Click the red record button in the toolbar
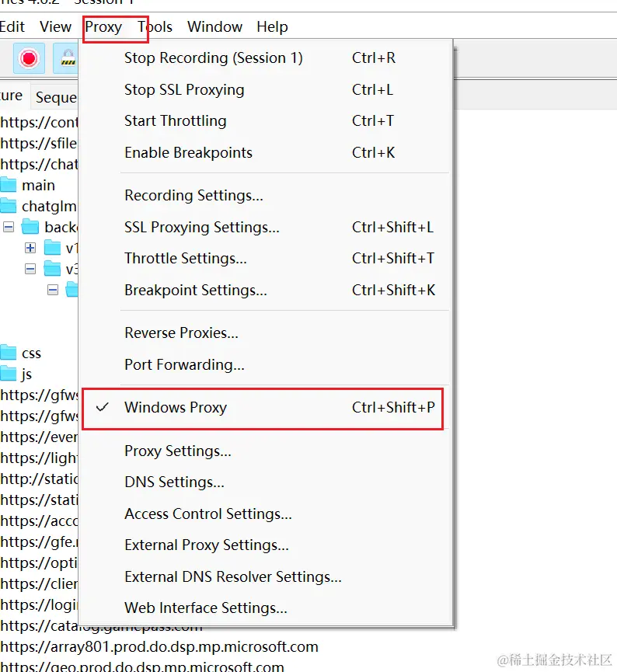 [29, 58]
